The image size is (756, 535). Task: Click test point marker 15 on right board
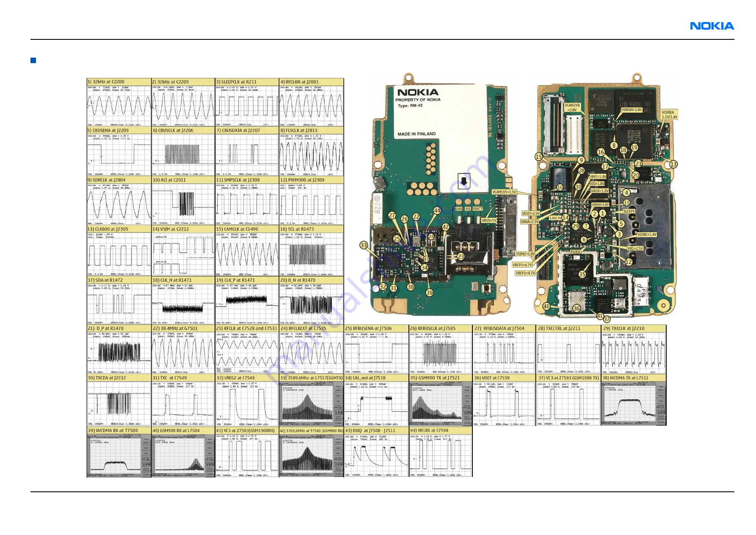[538, 157]
